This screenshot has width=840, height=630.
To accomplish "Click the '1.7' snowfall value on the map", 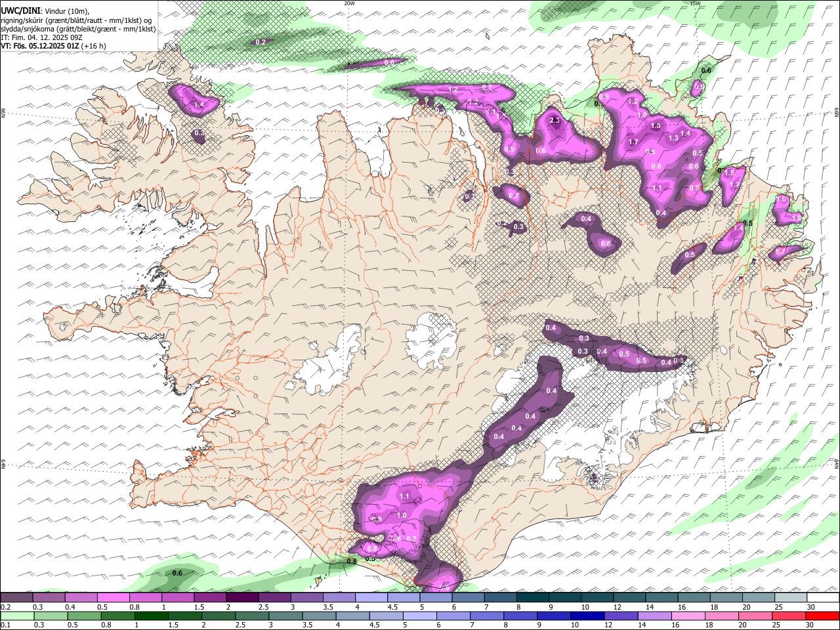I will coord(633,142).
